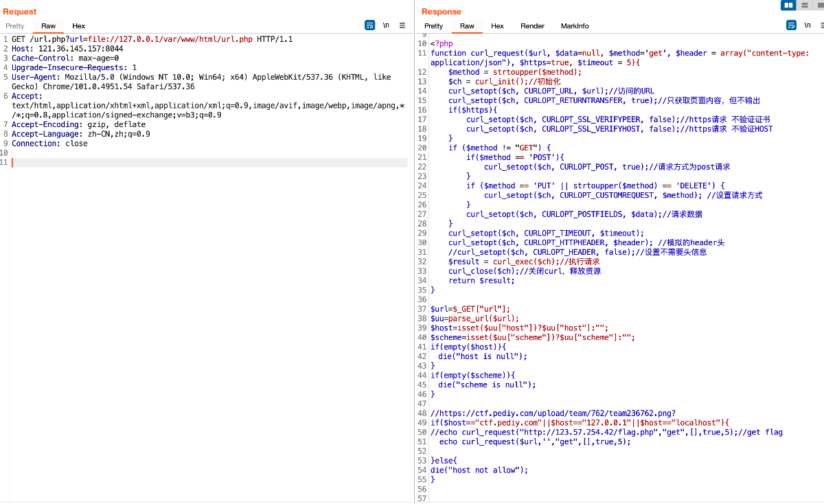The height and width of the screenshot is (504, 824).
Task: Select the Raw tab in the Request panel
Action: pos(48,26)
